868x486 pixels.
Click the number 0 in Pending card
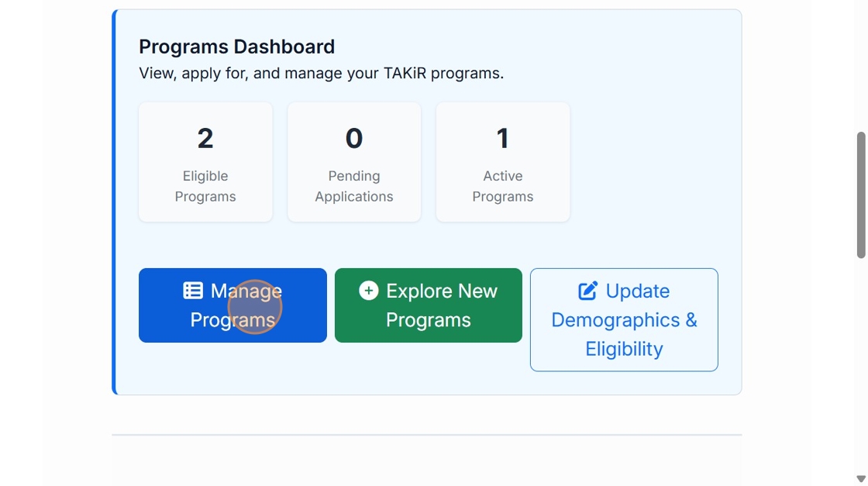pos(354,139)
